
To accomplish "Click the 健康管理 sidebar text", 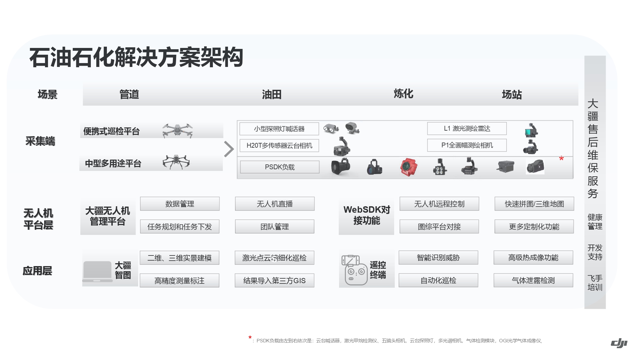I will pos(595,222).
